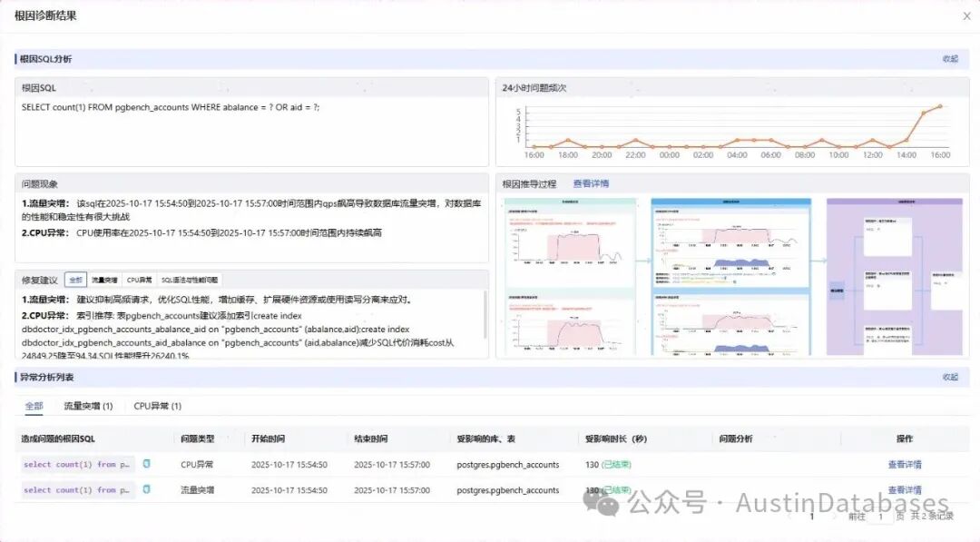Close the 根因诊断结果 dialog
980x542 pixels.
click(967, 16)
